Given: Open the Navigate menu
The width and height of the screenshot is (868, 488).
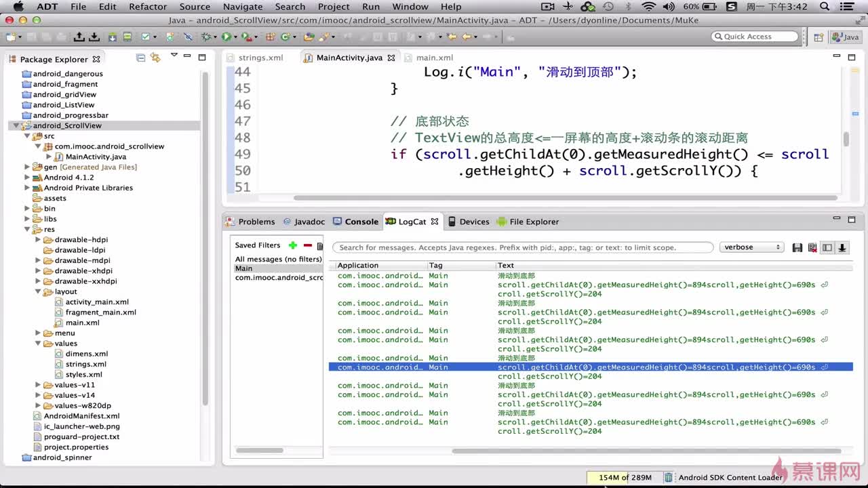Looking at the screenshot, I should [x=243, y=7].
